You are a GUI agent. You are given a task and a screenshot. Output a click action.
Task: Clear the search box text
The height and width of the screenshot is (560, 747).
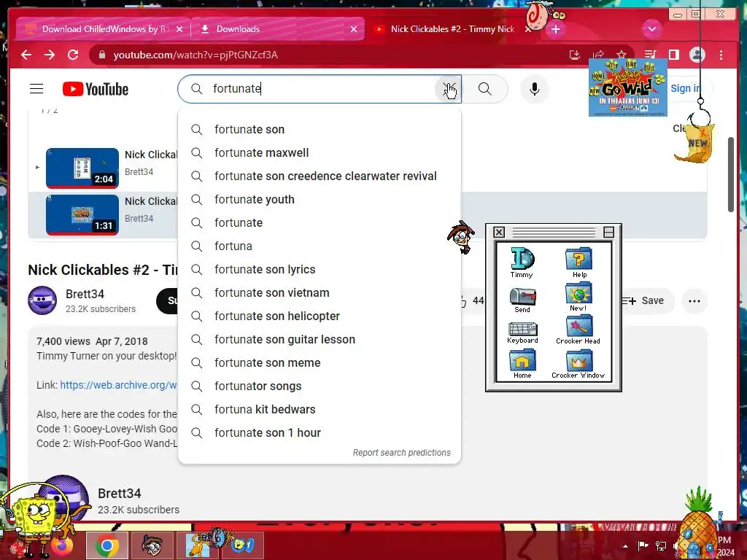coord(449,88)
